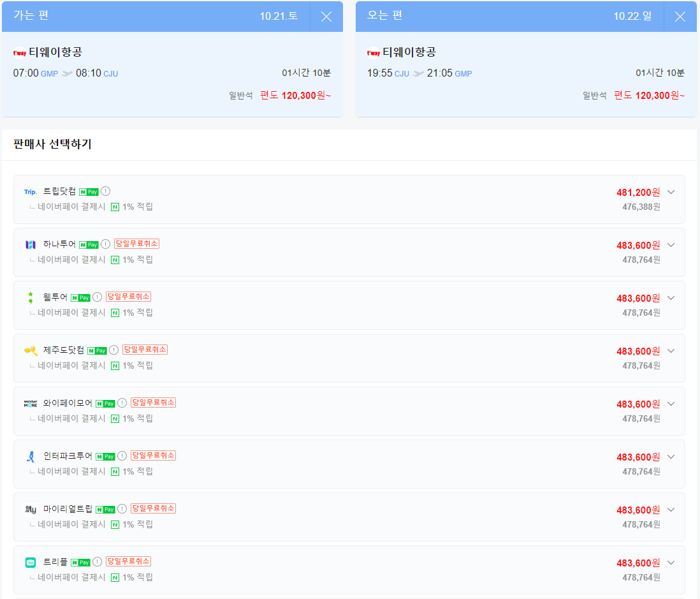
Task: Click 당일무료취소 badge on 마이리얼트립 row
Action: point(153,508)
